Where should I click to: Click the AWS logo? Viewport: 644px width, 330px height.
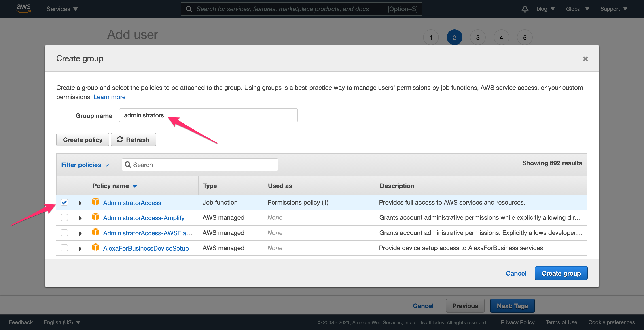point(24,9)
